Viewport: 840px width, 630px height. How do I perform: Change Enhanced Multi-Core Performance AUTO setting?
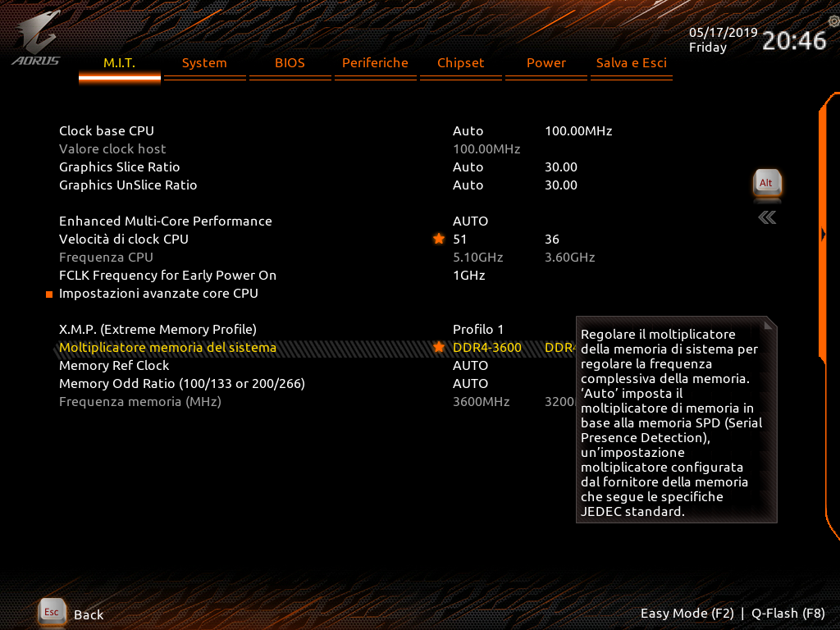tap(470, 221)
